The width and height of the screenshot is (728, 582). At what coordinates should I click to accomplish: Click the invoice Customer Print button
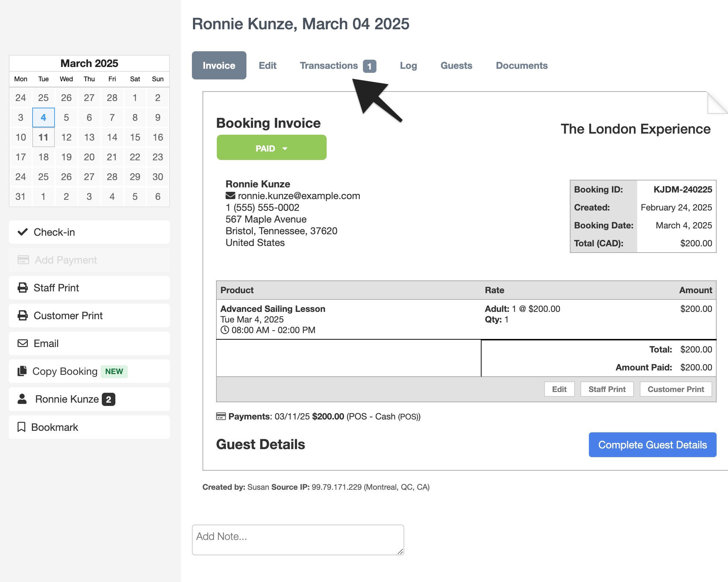tap(676, 389)
